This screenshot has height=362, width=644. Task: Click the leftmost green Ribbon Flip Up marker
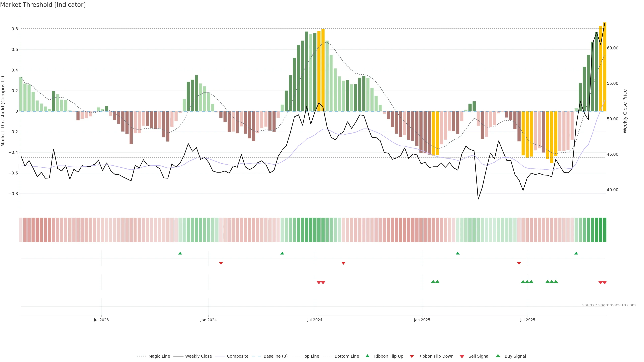click(x=180, y=253)
